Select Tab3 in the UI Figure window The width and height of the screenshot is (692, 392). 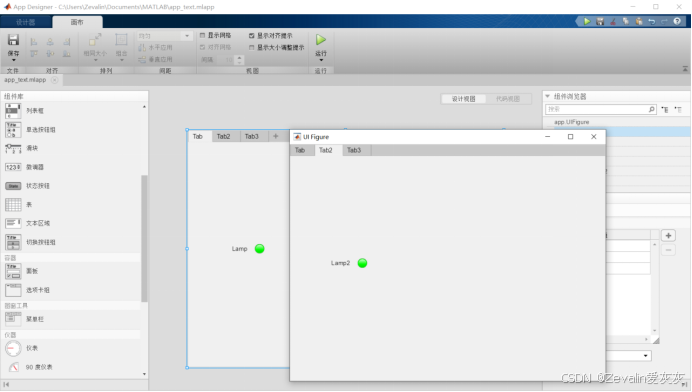pyautogui.click(x=354, y=150)
